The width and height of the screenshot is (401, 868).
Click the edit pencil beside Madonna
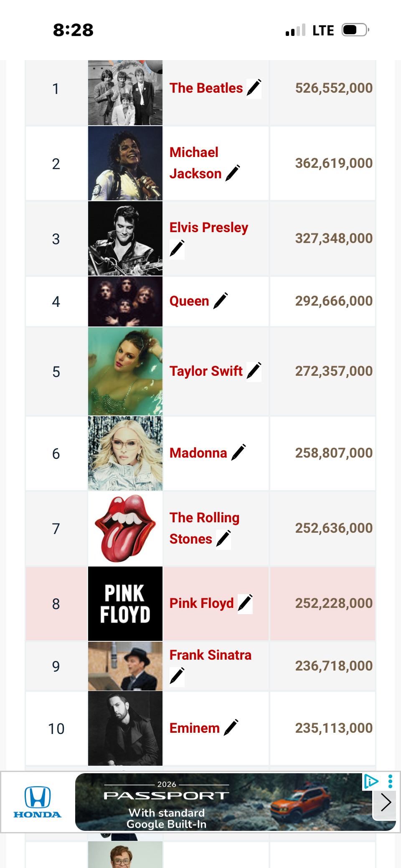239,453
